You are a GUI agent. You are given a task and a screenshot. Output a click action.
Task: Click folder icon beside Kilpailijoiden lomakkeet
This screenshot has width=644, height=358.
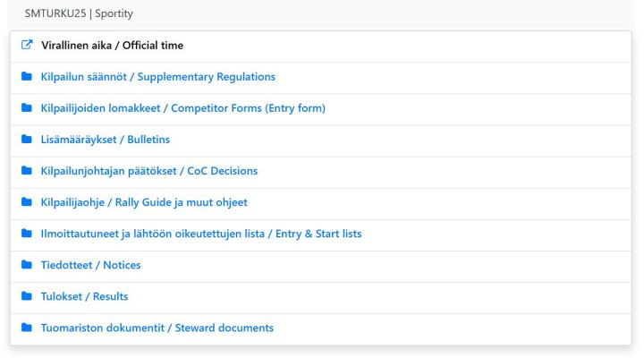pos(26,108)
